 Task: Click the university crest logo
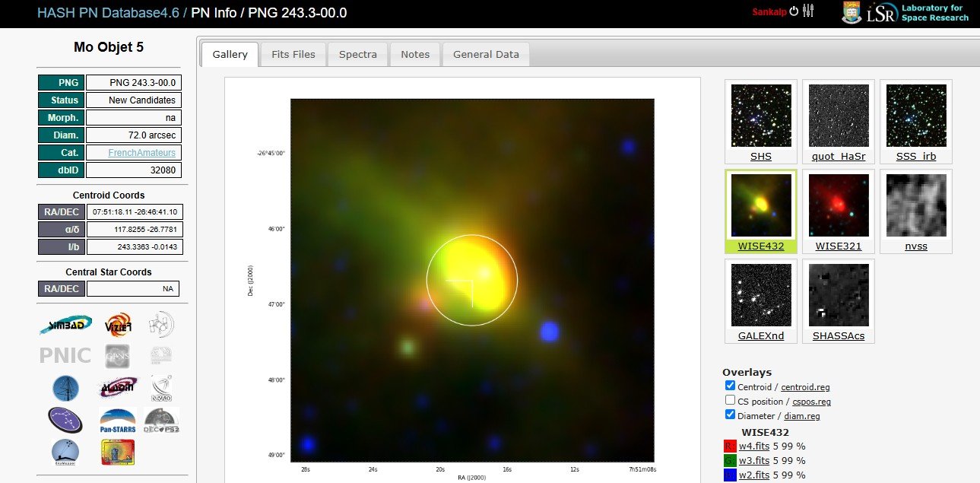(852, 12)
